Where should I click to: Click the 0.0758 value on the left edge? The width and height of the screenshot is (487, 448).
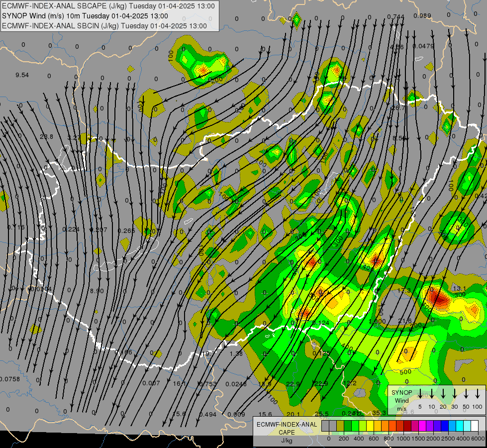[10, 379]
